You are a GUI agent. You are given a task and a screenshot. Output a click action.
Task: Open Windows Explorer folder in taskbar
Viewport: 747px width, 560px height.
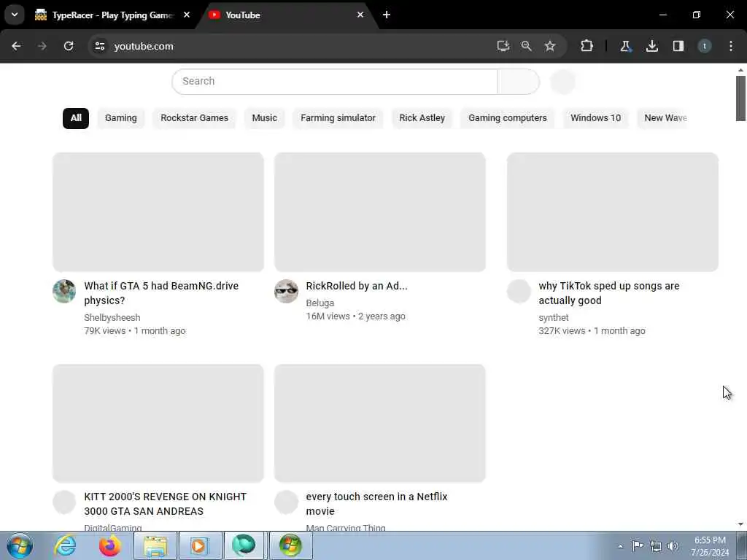[155, 545]
